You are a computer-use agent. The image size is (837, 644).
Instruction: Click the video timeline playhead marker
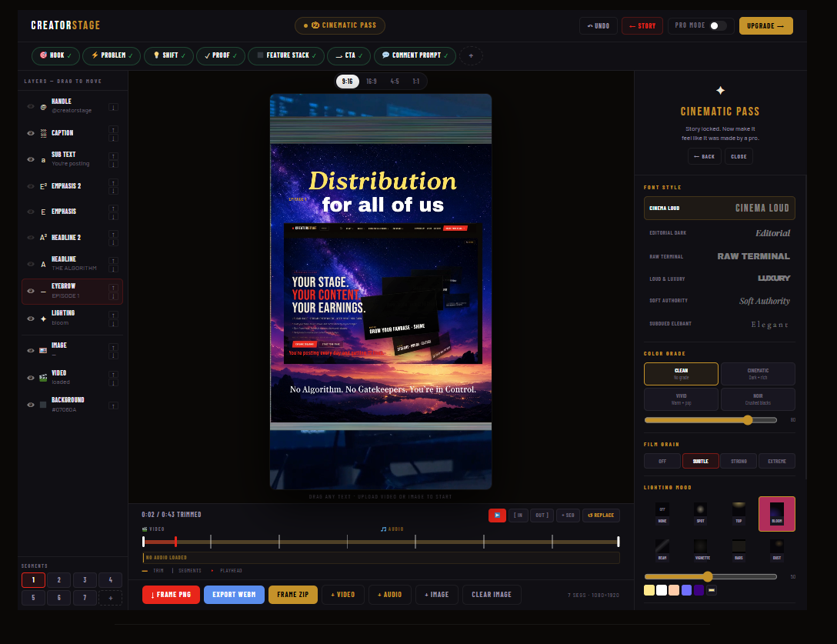click(x=175, y=542)
